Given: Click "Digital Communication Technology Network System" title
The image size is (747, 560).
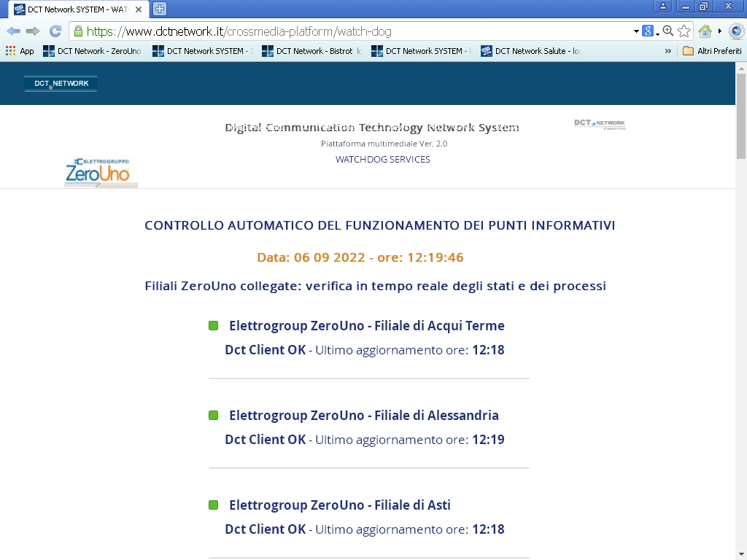Looking at the screenshot, I should point(372,128).
